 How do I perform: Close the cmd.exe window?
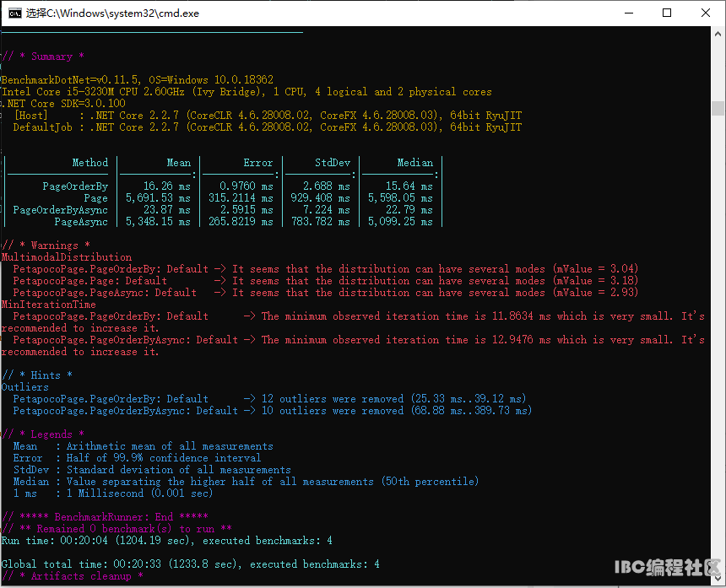coord(705,13)
